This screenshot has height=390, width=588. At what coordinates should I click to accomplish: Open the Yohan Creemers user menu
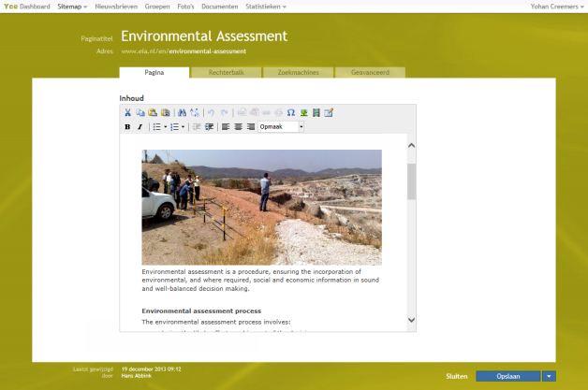coord(557,7)
